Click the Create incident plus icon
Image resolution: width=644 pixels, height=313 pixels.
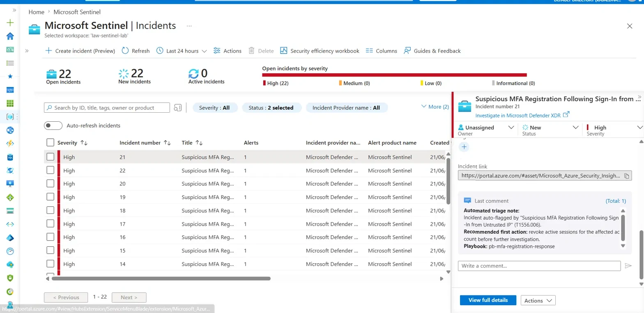[48, 51]
